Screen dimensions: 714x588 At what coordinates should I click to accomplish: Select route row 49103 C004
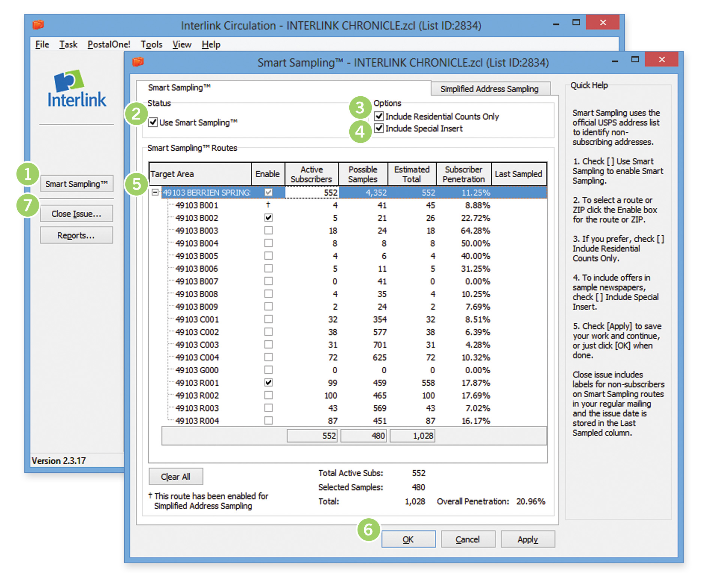pyautogui.click(x=354, y=357)
